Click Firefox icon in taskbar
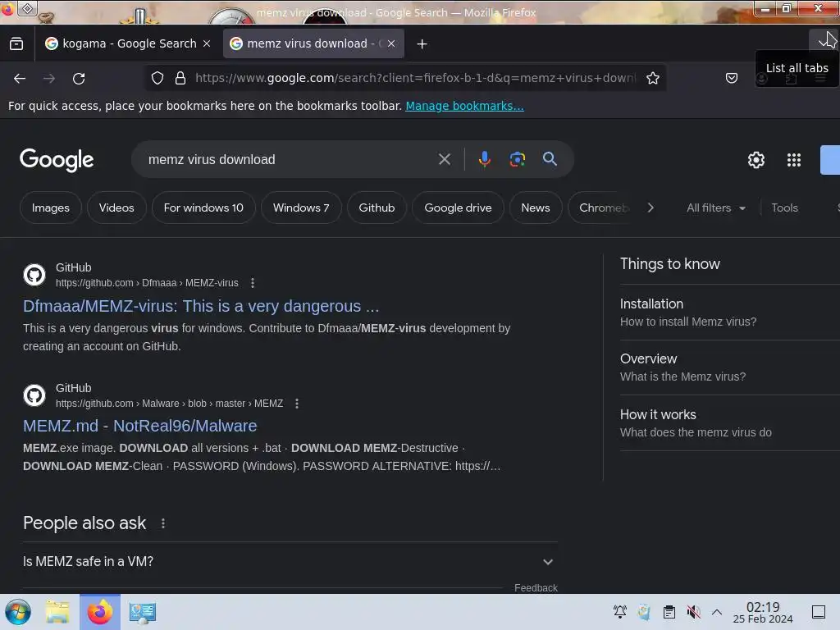Screen dimensions: 840x630 (99, 612)
